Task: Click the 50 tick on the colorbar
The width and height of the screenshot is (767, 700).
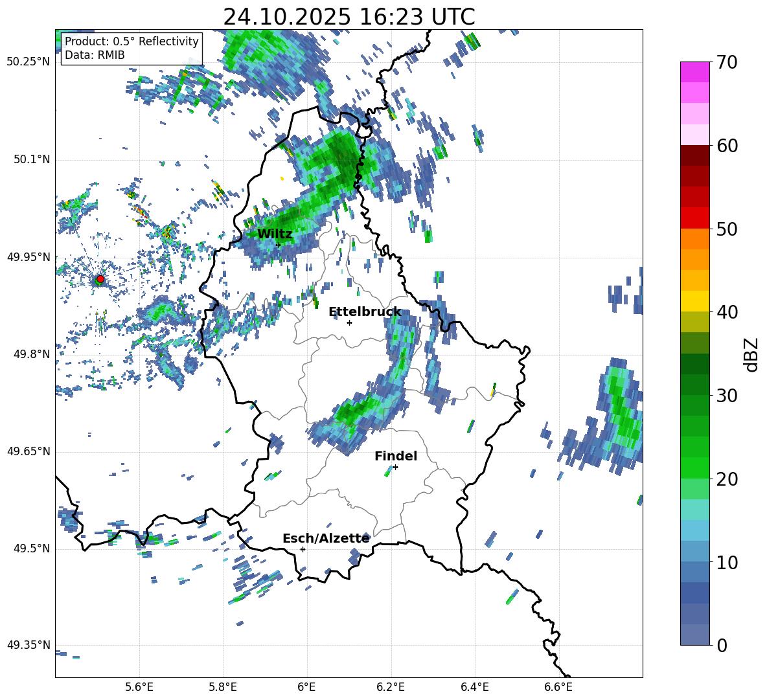Action: (x=727, y=229)
